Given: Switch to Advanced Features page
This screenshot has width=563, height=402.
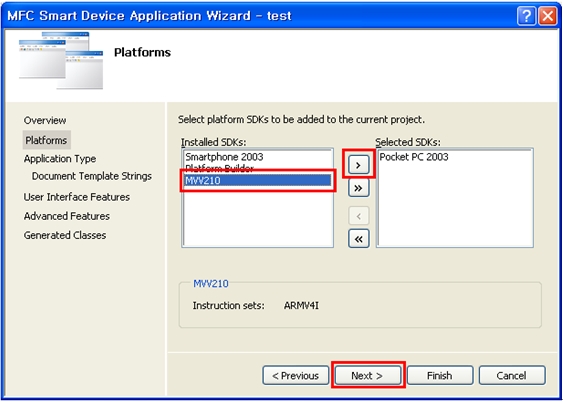Looking at the screenshot, I should (x=66, y=216).
